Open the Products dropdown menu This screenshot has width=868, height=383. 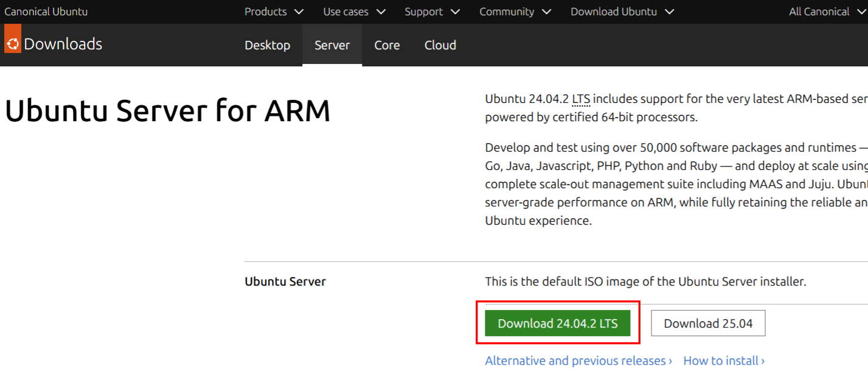click(274, 12)
